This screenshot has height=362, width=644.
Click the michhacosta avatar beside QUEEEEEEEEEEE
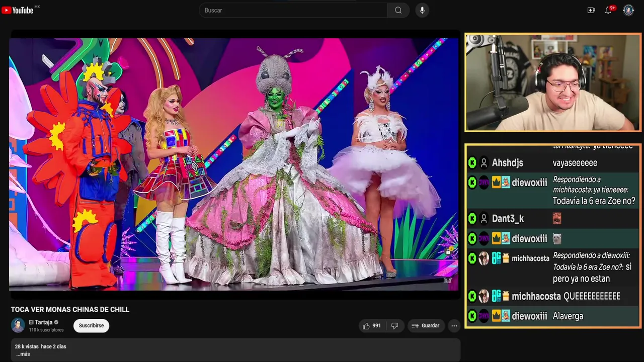pyautogui.click(x=484, y=296)
